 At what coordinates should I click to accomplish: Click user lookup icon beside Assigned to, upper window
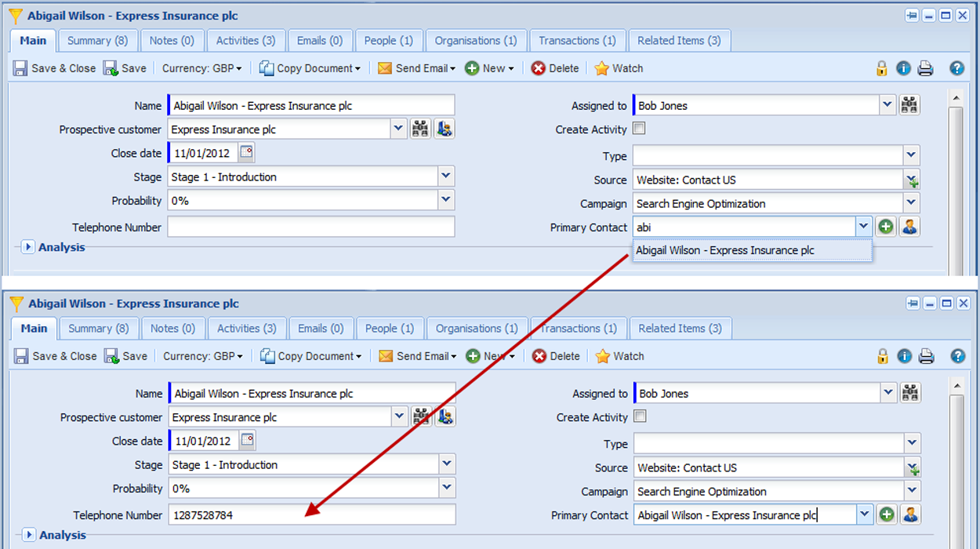(x=909, y=105)
